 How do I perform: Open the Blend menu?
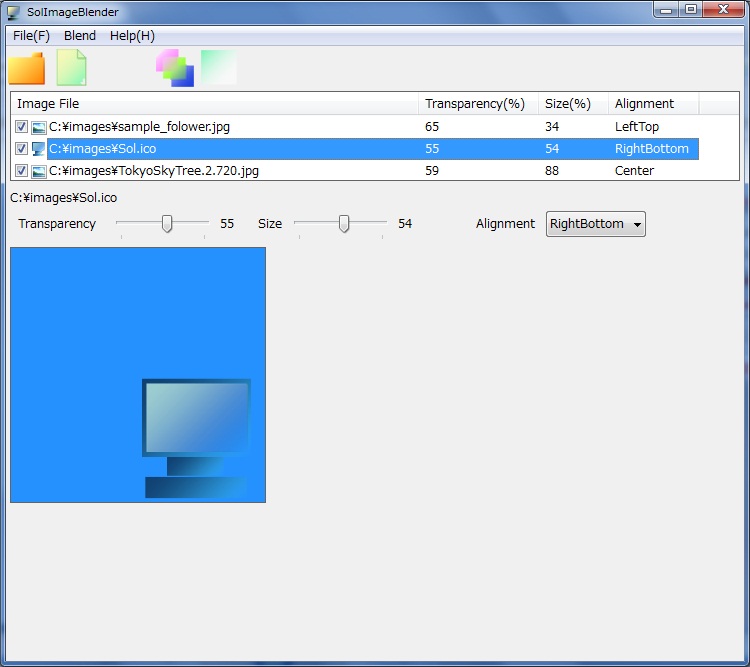(80, 36)
